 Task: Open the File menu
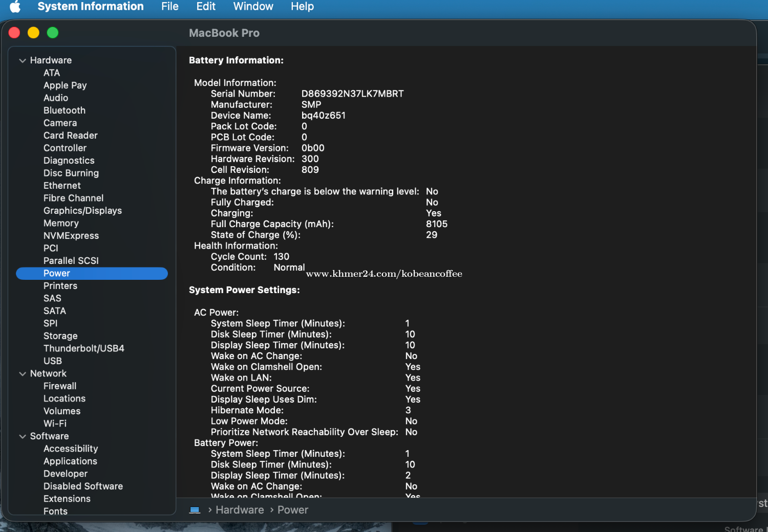[x=169, y=7]
